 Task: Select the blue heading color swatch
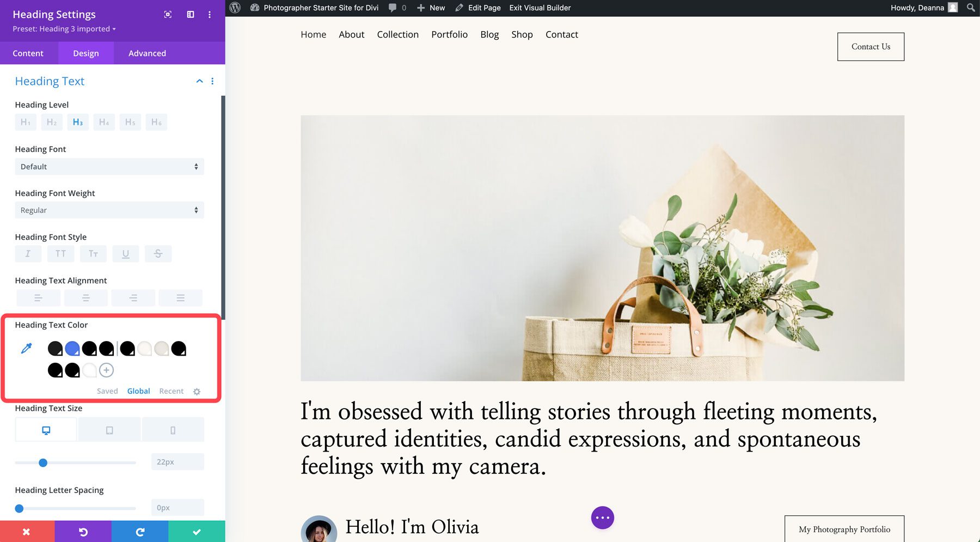click(x=72, y=348)
